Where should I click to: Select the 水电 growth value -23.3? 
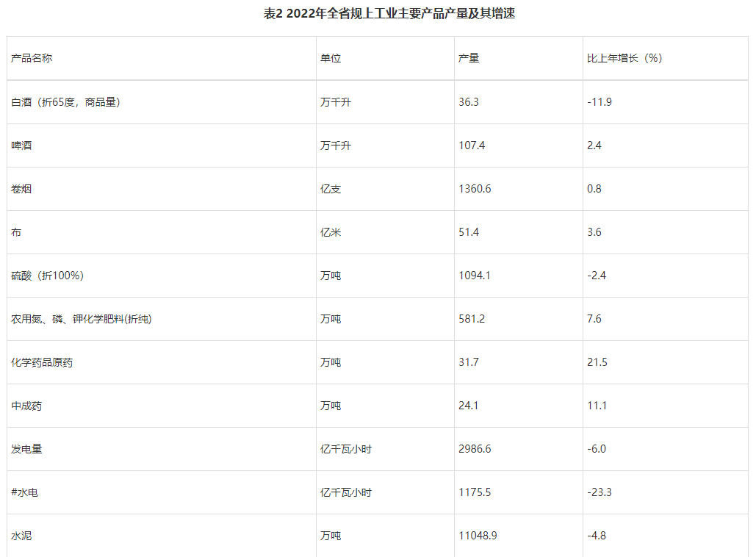[x=600, y=492]
